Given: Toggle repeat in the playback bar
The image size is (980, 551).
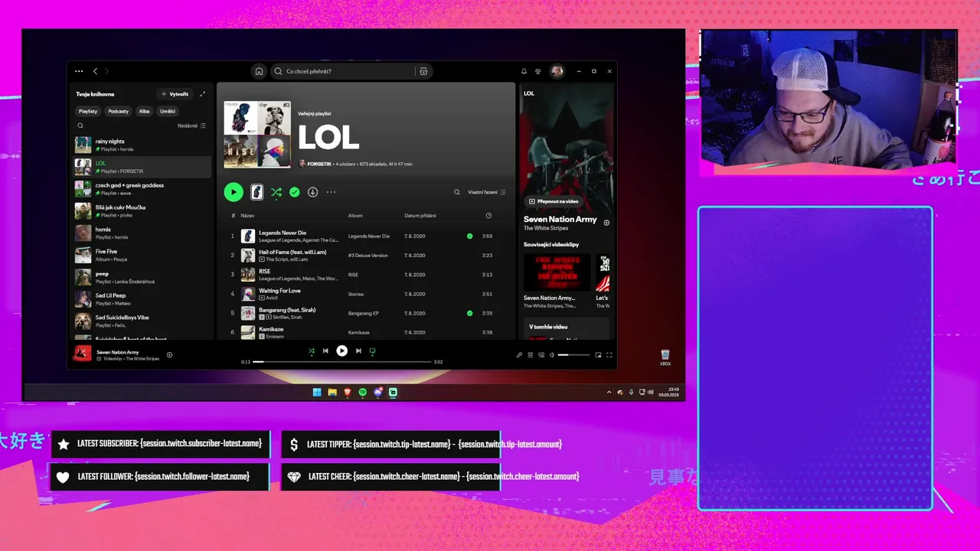Looking at the screenshot, I should (372, 351).
